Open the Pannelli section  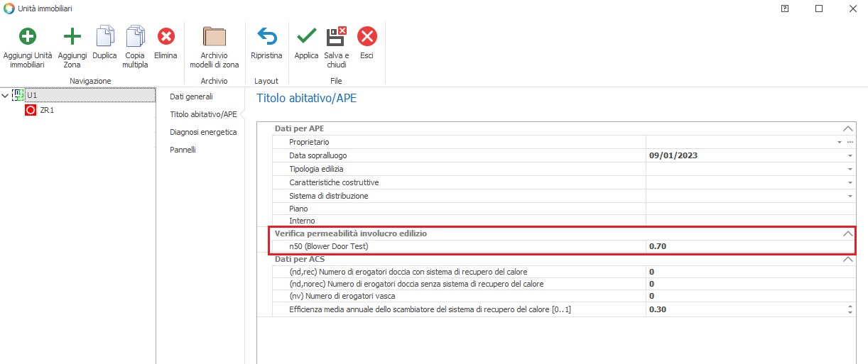183,150
